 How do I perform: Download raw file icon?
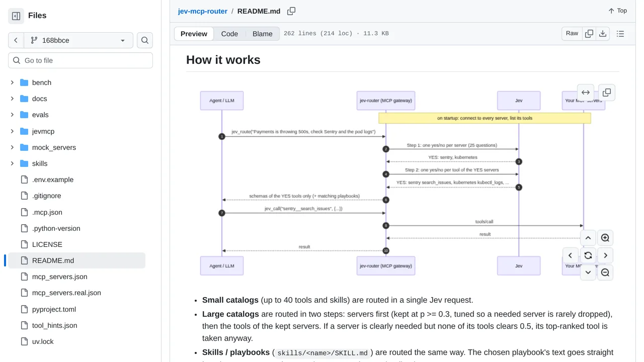pyautogui.click(x=603, y=34)
